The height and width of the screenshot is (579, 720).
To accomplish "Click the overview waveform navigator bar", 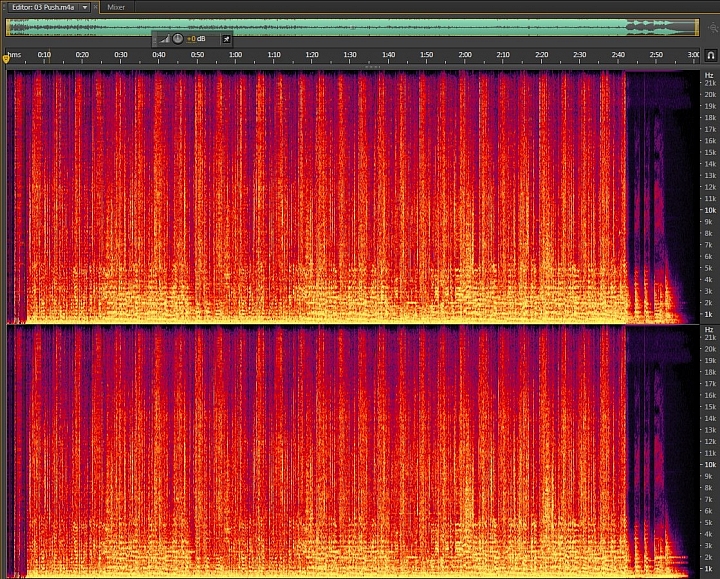I will [353, 27].
